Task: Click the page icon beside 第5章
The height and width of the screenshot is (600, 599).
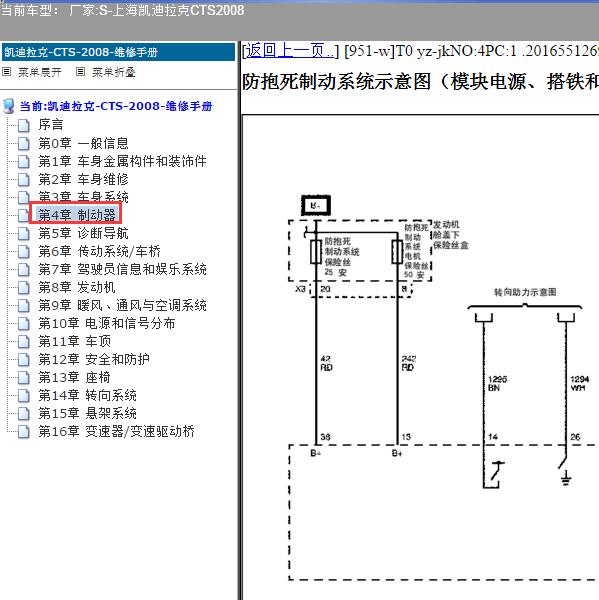Action: [24, 233]
